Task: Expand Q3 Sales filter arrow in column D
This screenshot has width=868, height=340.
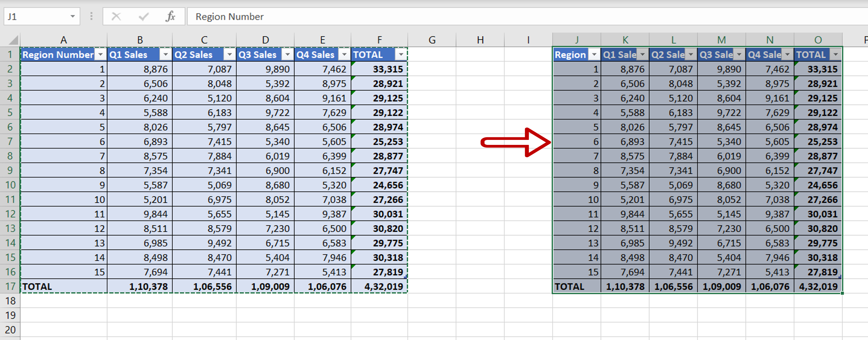Action: [287, 55]
